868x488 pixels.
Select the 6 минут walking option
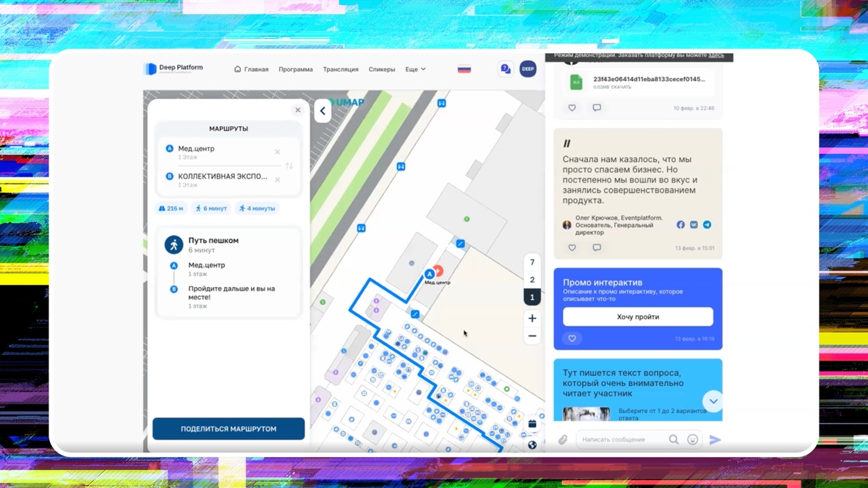(211, 208)
